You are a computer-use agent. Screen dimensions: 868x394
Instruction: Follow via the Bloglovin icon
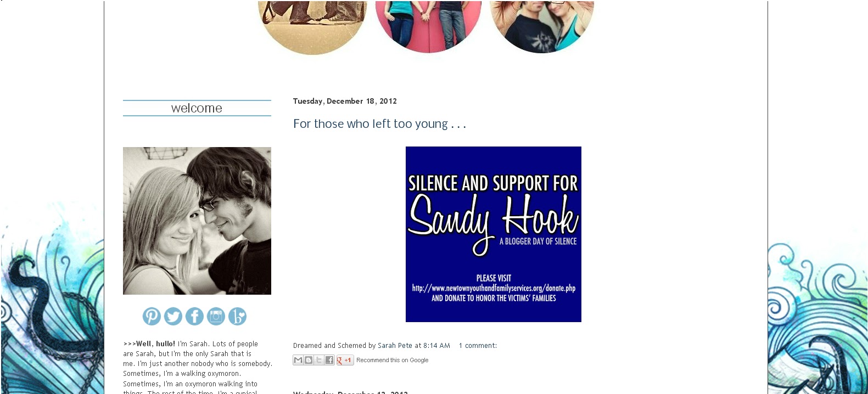pos(237,317)
